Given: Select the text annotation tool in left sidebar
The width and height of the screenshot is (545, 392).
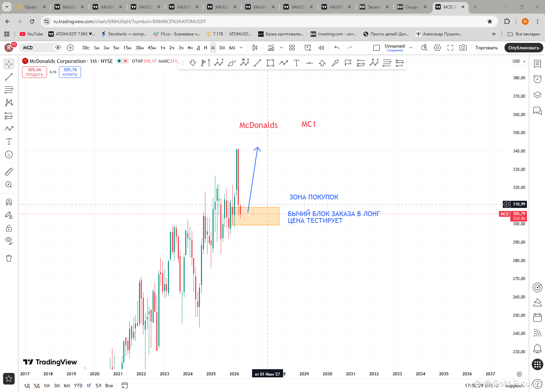Looking at the screenshot, I should (9, 142).
